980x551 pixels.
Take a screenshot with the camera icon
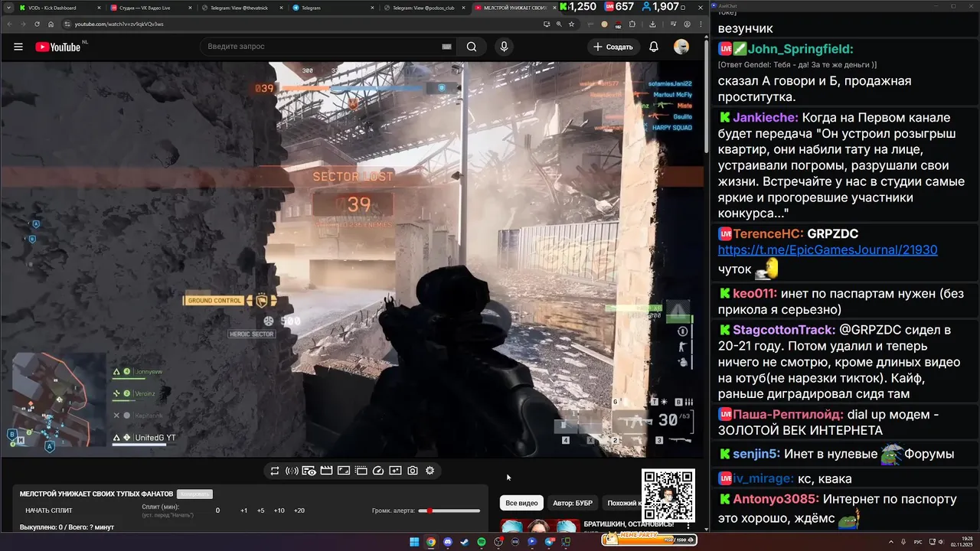coord(413,471)
